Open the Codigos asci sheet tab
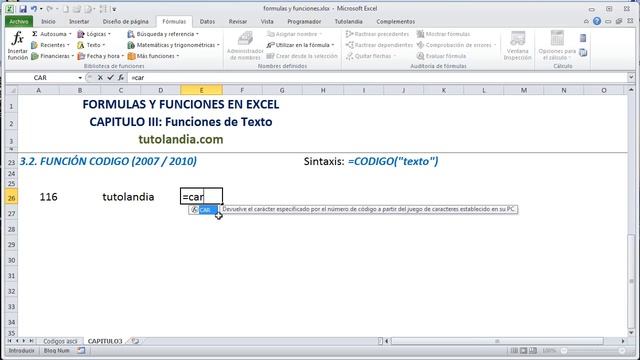Viewport: 640px width, 360px height. click(x=60, y=341)
